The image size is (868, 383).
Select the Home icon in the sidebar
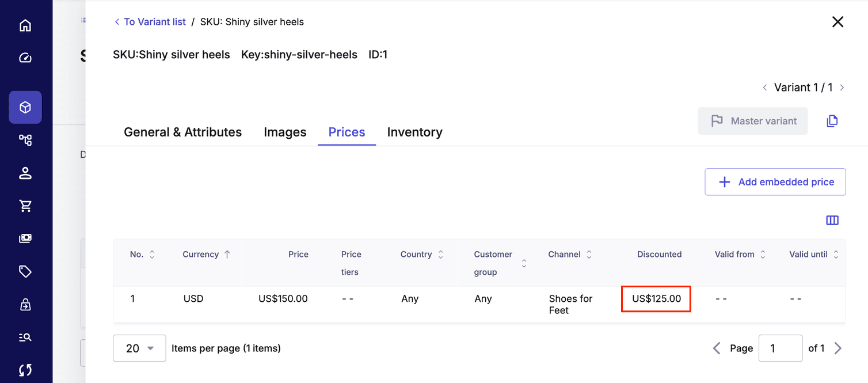pos(25,25)
